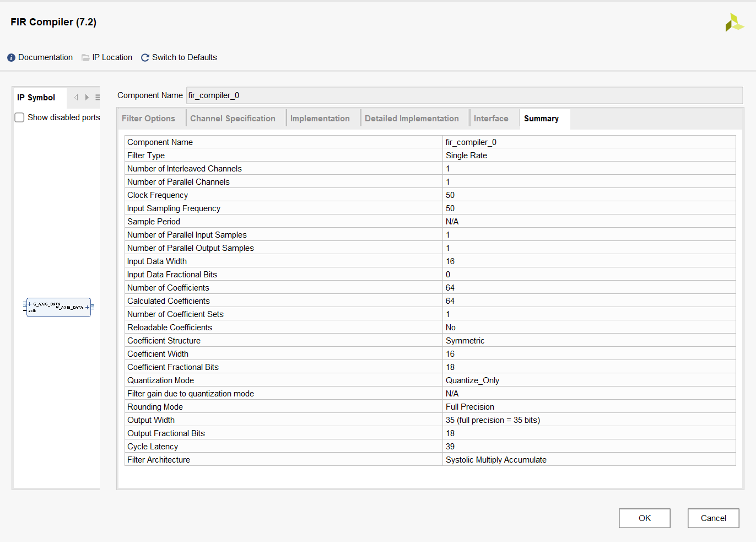Viewport: 756px width, 542px height.
Task: Switch to the Filter Options tab
Action: pos(148,119)
